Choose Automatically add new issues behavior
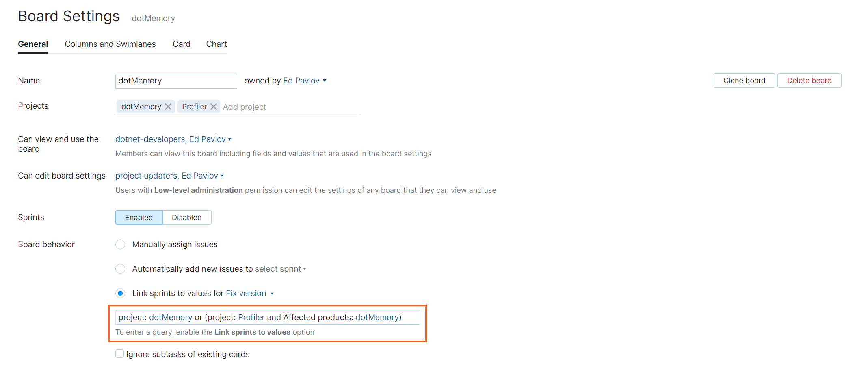 120,269
